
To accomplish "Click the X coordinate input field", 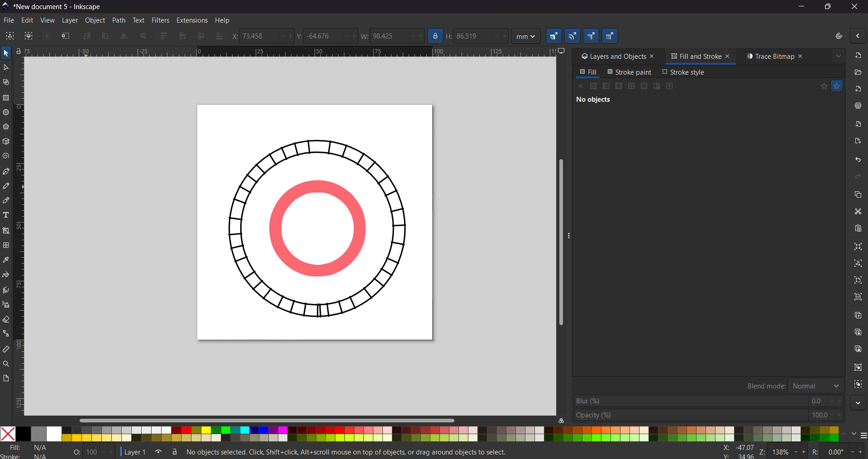I will (258, 36).
